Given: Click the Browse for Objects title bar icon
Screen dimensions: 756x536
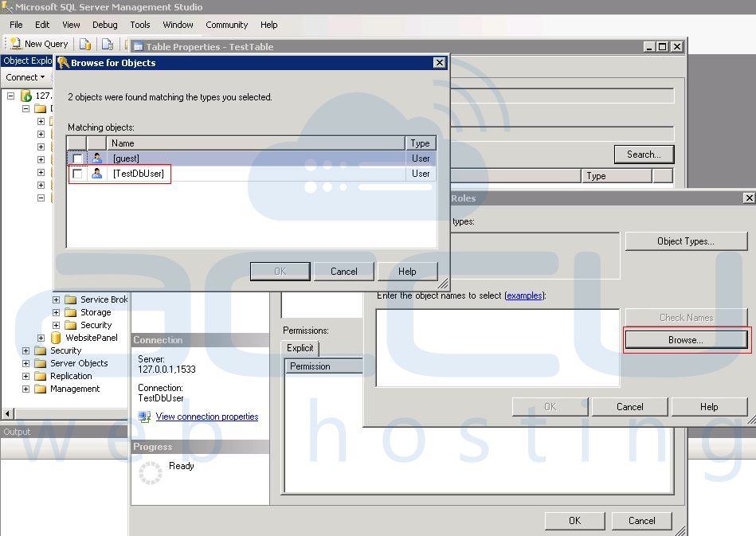Looking at the screenshot, I should tap(63, 63).
